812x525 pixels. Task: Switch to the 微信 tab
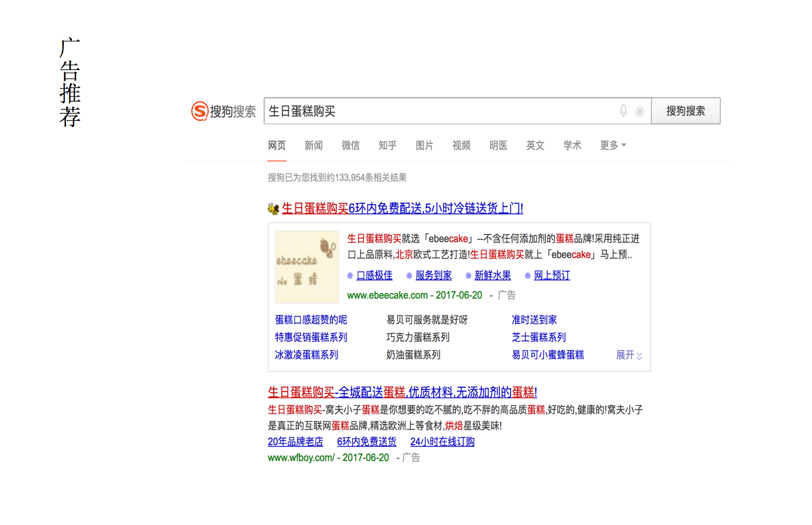point(351,146)
